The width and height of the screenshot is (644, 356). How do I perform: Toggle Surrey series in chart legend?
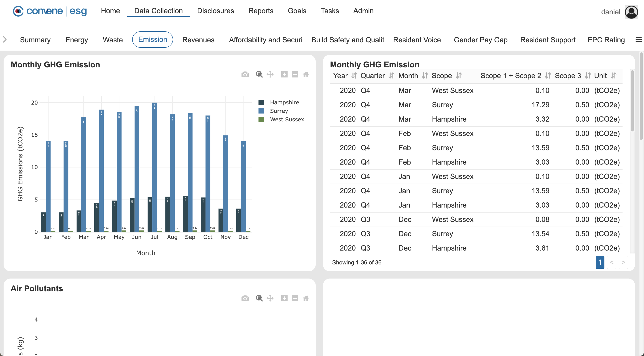coord(279,111)
